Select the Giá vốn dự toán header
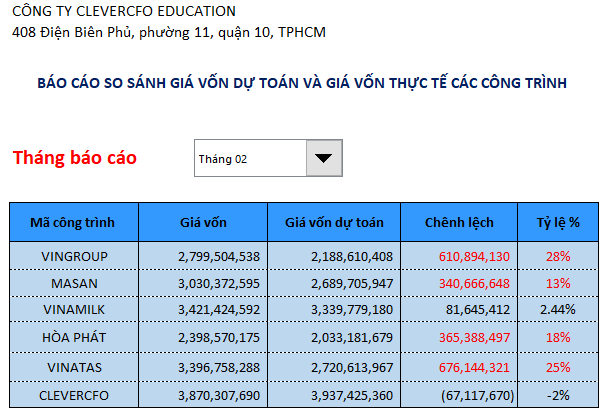604x414 pixels. 335,222
